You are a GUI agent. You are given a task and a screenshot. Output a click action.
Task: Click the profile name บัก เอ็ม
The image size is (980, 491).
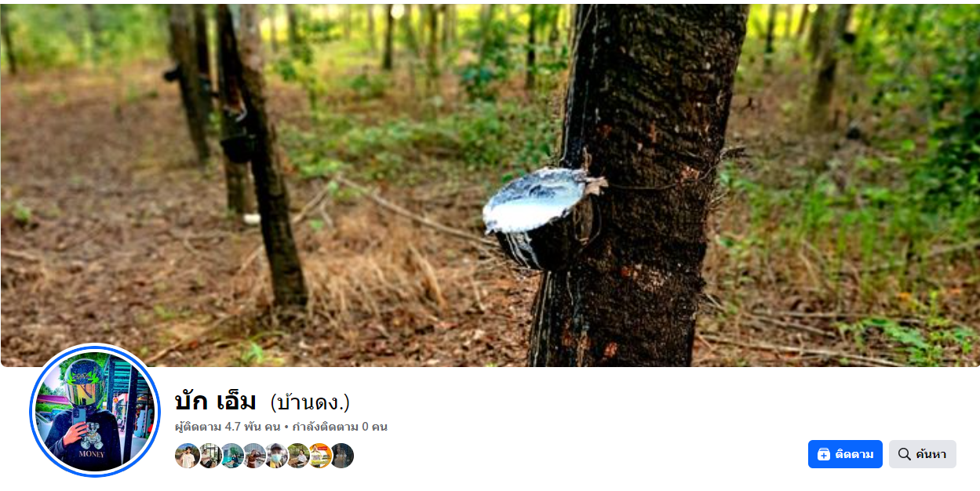(215, 402)
